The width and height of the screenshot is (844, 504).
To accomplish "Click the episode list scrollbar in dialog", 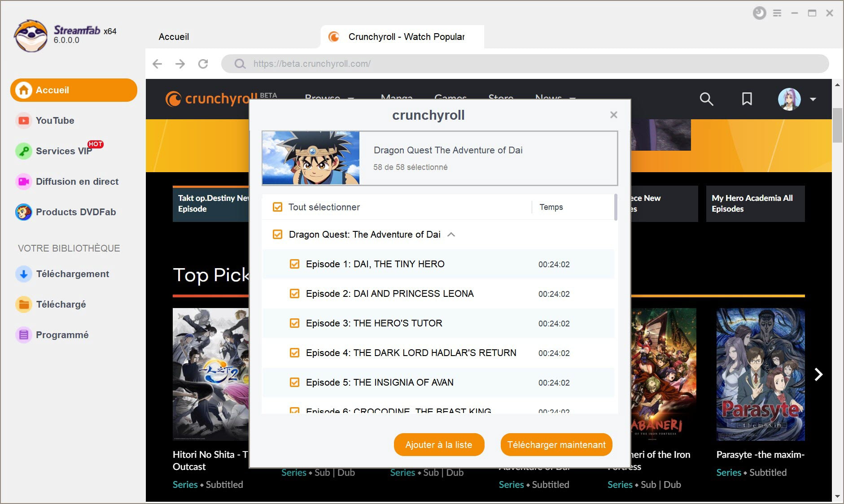I will pos(616,207).
